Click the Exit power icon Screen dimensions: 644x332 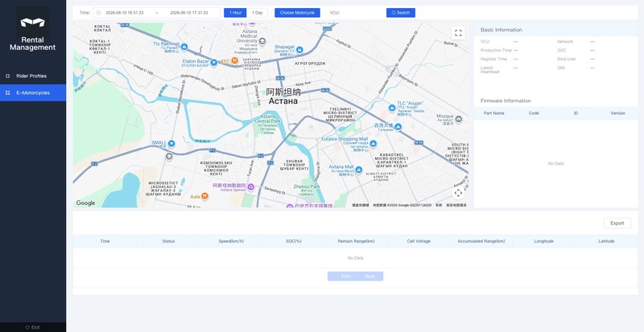(27, 327)
